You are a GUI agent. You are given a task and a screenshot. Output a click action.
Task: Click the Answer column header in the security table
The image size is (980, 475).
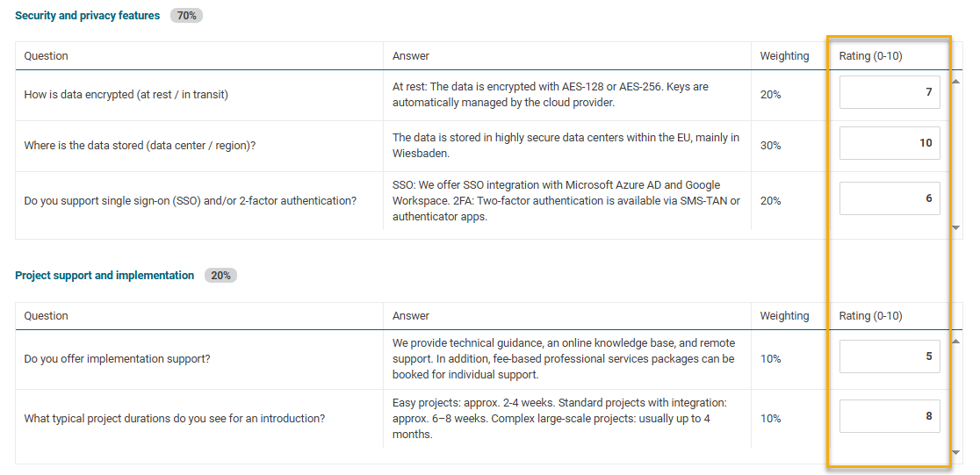411,56
